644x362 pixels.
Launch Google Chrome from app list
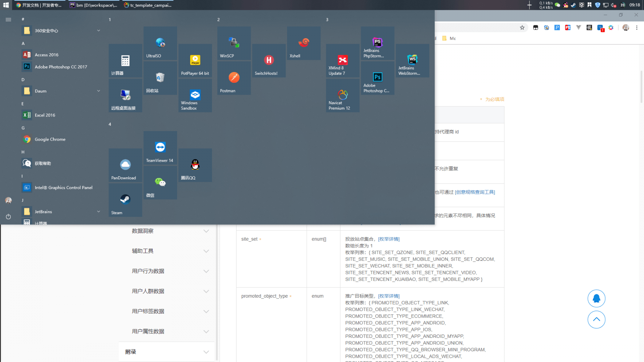pos(61,139)
